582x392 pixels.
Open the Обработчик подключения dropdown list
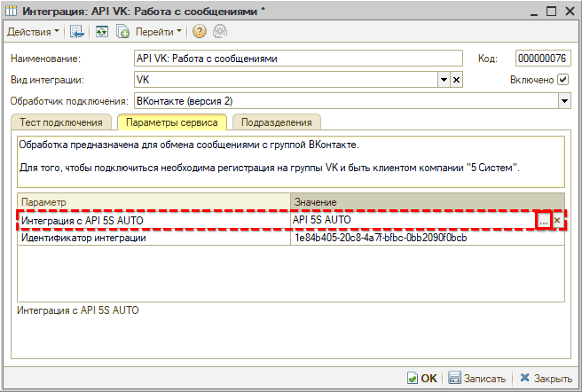(x=563, y=101)
